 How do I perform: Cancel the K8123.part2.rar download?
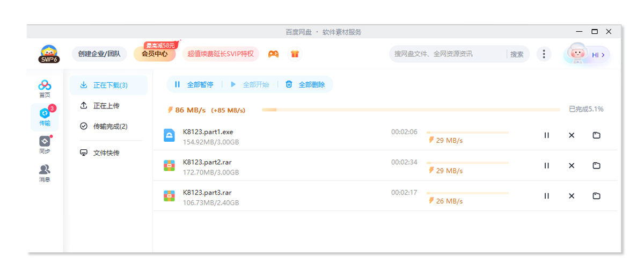tap(572, 166)
